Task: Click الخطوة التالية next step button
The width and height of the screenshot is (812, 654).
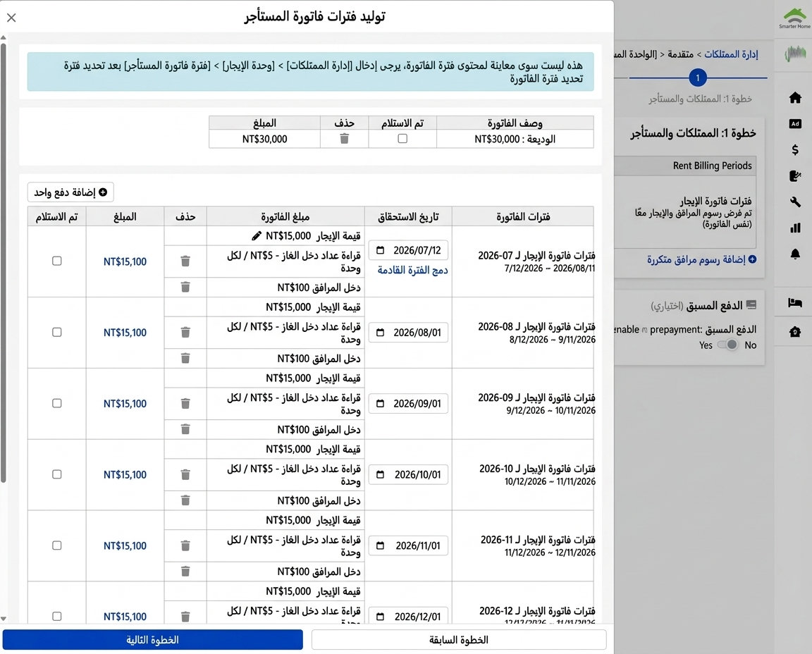Action: pos(152,639)
